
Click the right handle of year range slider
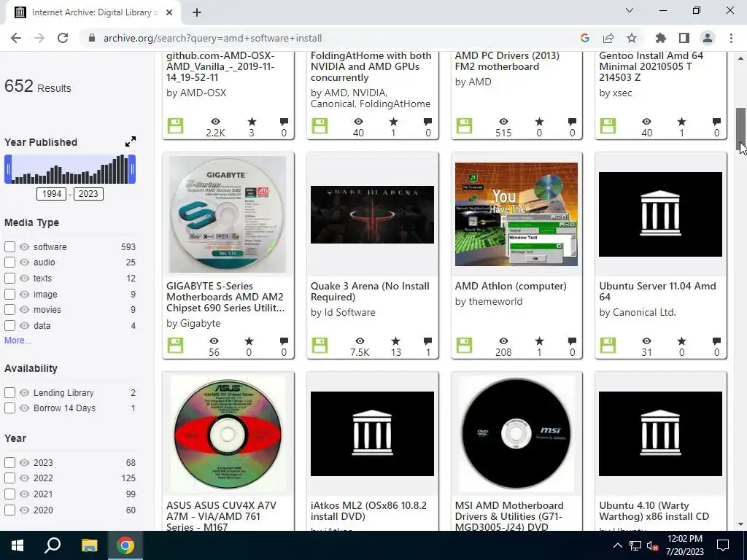click(132, 169)
